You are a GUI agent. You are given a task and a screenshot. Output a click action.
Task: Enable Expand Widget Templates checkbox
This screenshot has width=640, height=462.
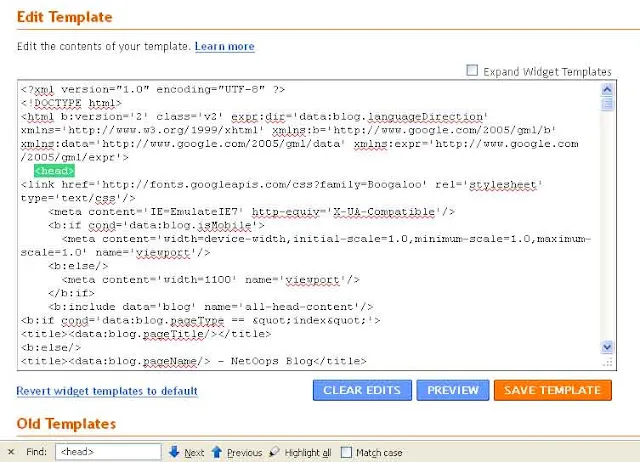click(472, 70)
